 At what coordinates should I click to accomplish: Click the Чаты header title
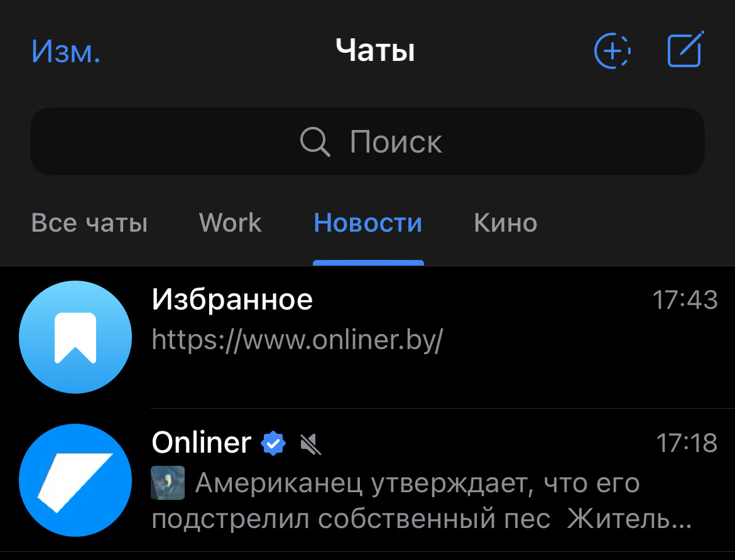pyautogui.click(x=376, y=50)
